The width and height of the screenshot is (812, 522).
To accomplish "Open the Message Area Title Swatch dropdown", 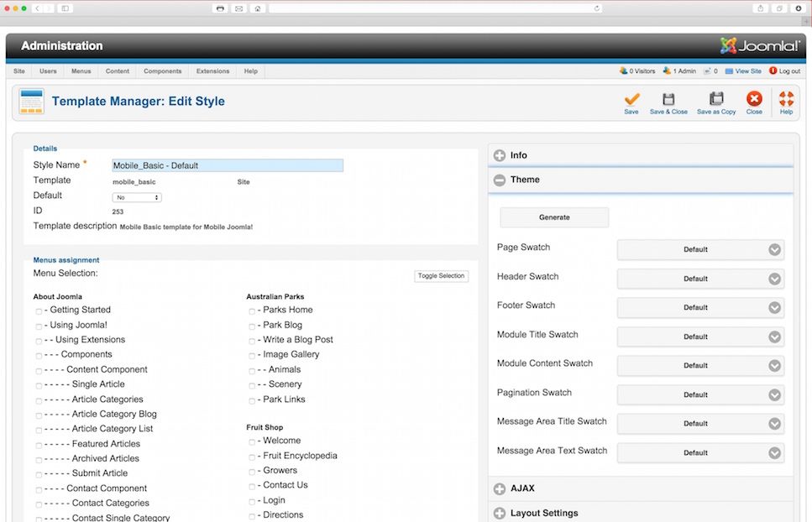I will click(x=700, y=423).
